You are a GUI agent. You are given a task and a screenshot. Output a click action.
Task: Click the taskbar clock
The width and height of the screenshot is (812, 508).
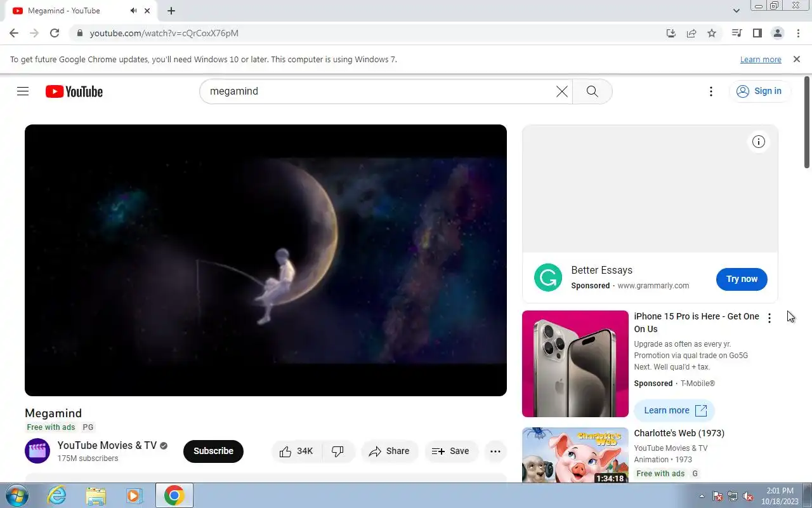point(780,496)
